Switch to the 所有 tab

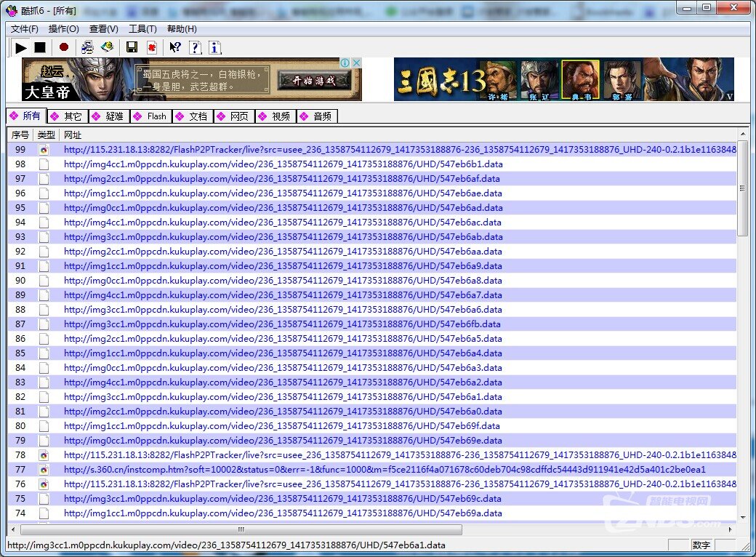pyautogui.click(x=26, y=116)
